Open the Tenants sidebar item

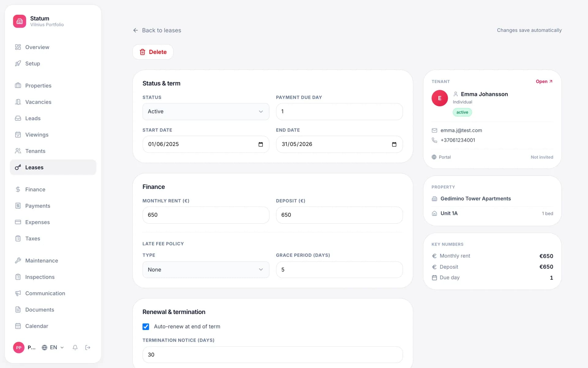pyautogui.click(x=53, y=151)
